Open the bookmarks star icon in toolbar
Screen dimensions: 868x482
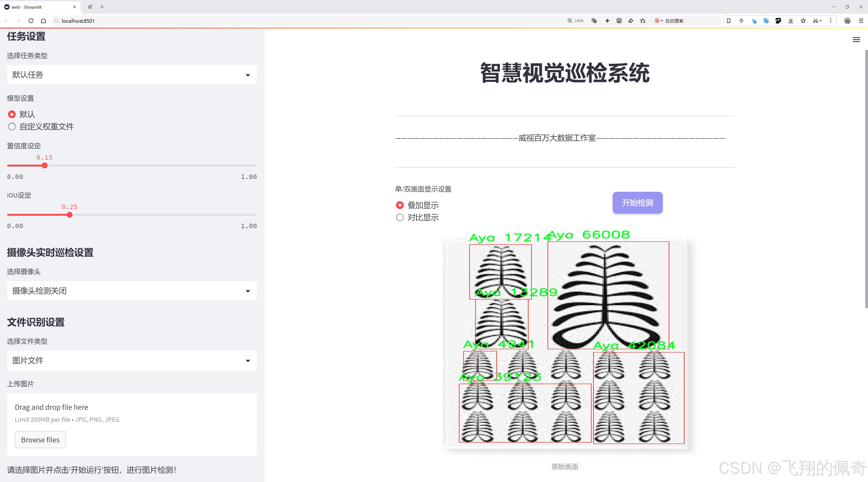click(803, 20)
